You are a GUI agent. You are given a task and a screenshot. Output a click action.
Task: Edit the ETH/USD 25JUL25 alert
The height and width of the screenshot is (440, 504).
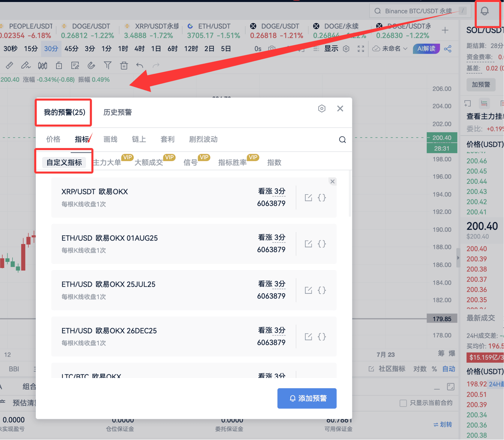(308, 290)
